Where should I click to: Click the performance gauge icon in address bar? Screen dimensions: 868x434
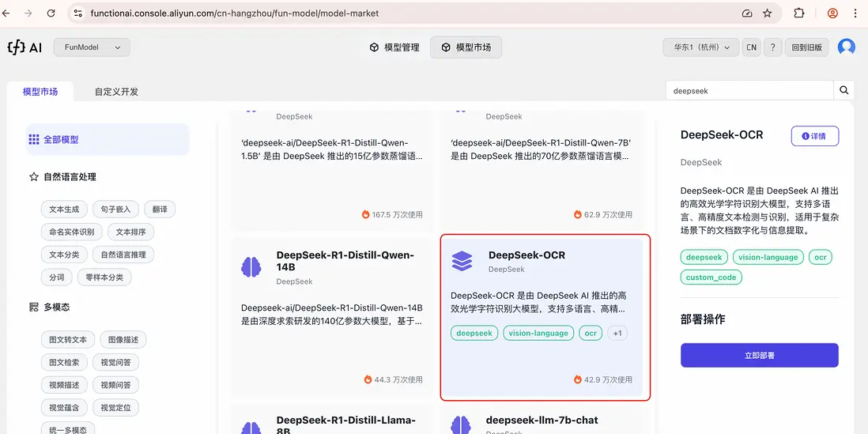[747, 13]
